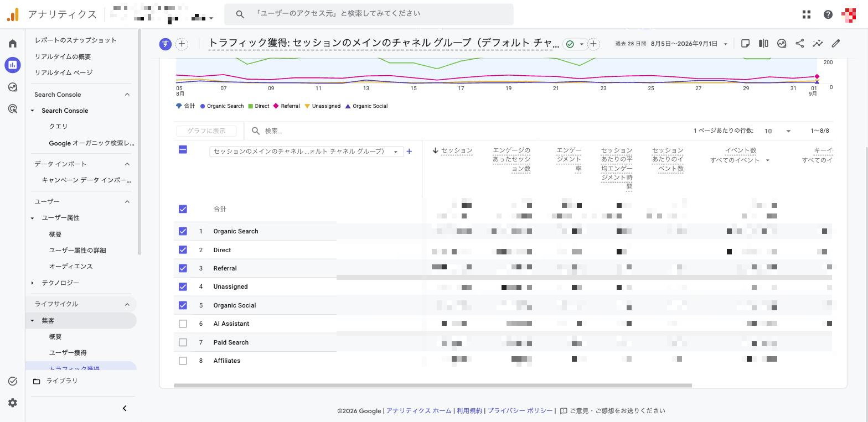
Task: Open すべてのイベント event filter dropdown
Action: 740,160
